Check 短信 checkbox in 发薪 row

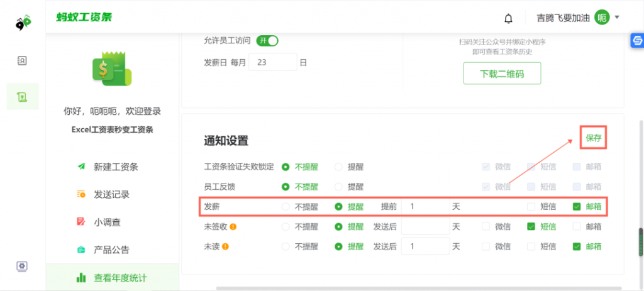[x=531, y=207]
